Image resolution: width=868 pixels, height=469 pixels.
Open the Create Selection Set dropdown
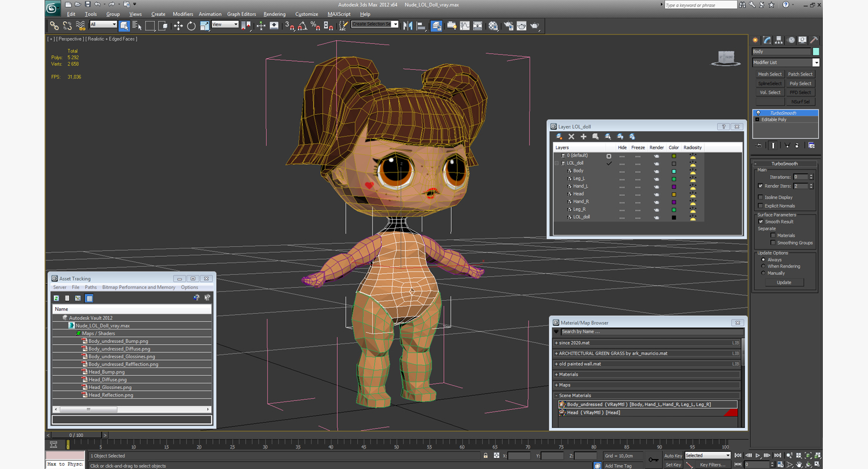tap(375, 24)
